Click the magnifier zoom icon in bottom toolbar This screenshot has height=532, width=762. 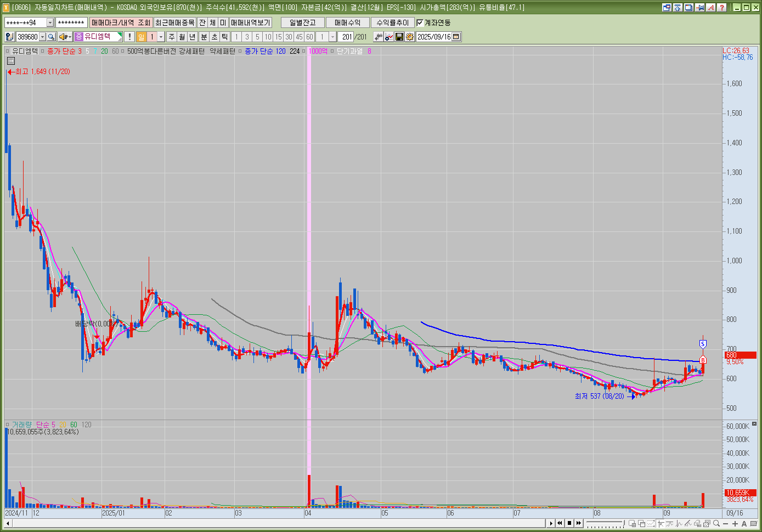point(716,523)
